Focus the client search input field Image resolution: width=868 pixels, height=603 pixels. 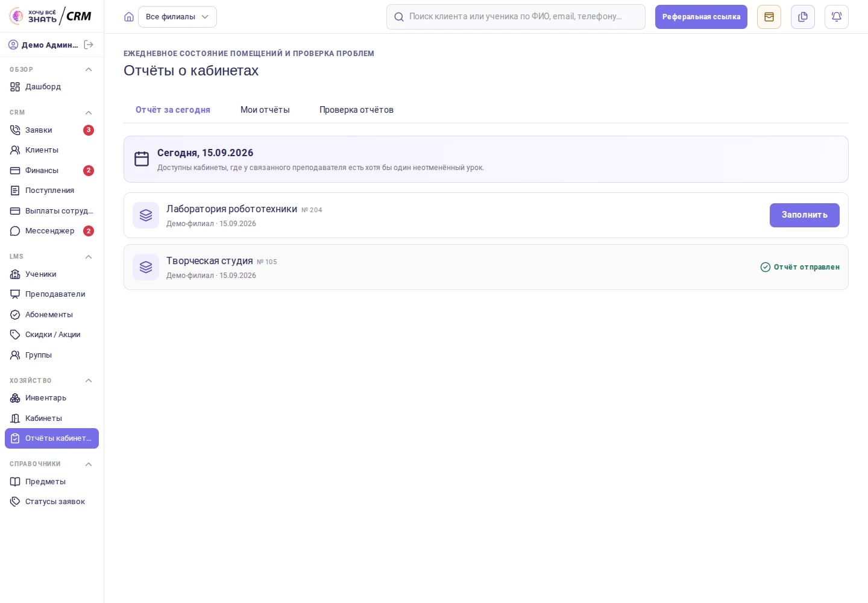516,17
